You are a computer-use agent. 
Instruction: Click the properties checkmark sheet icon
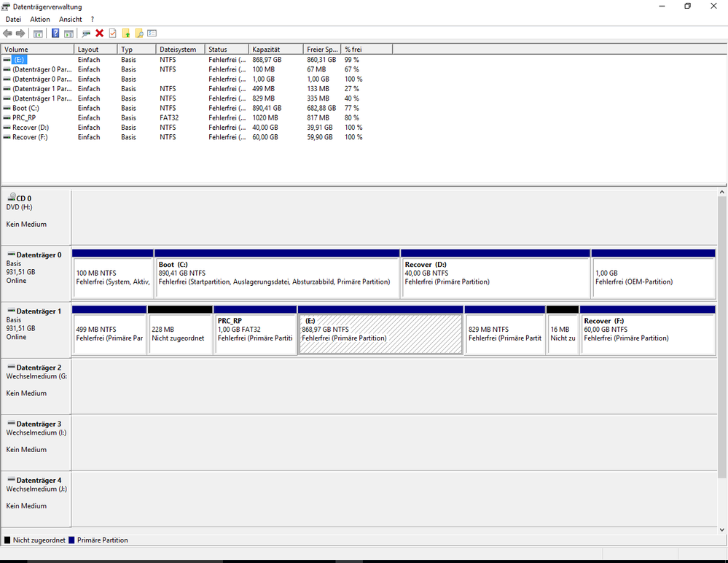click(112, 34)
